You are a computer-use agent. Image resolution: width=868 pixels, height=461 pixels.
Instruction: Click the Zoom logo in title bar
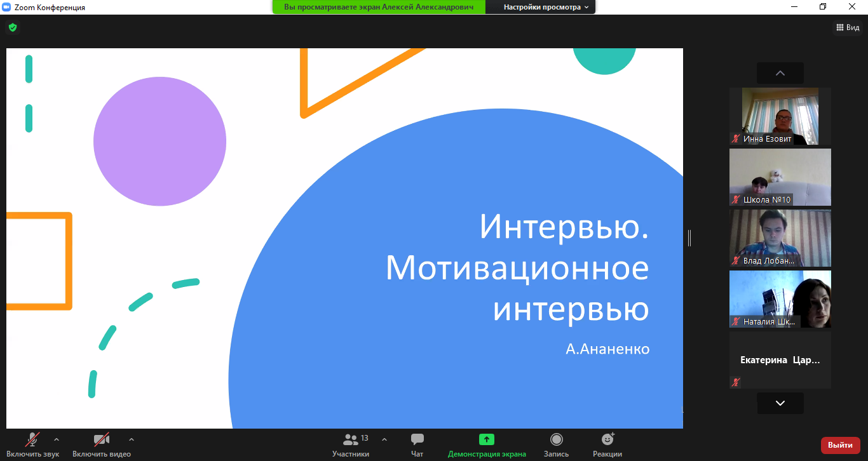(x=8, y=7)
